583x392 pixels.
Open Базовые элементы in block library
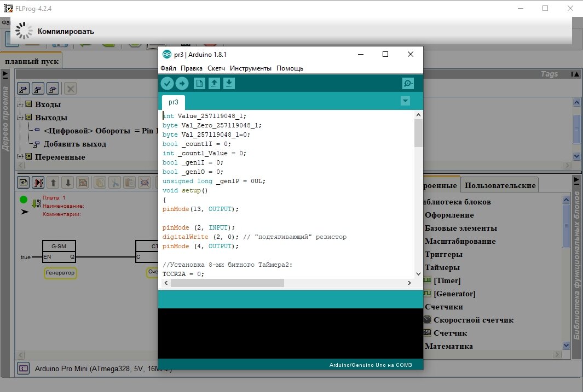[461, 229]
